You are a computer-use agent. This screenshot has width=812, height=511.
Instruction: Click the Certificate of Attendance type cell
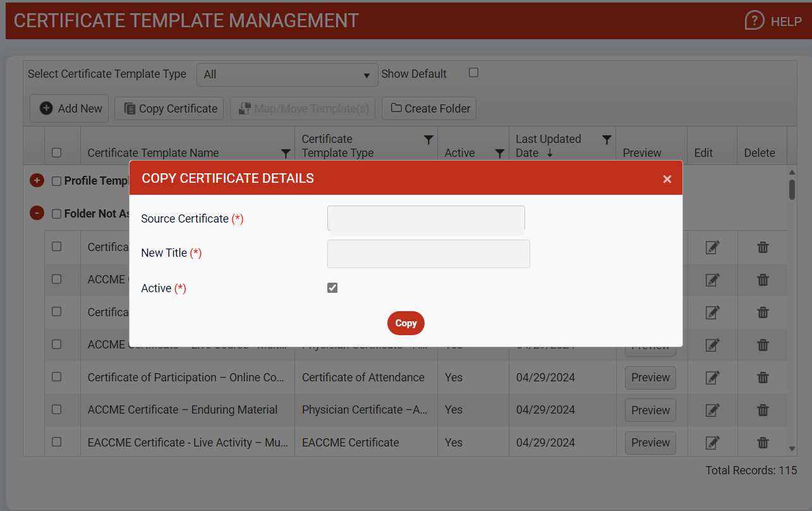coord(363,378)
